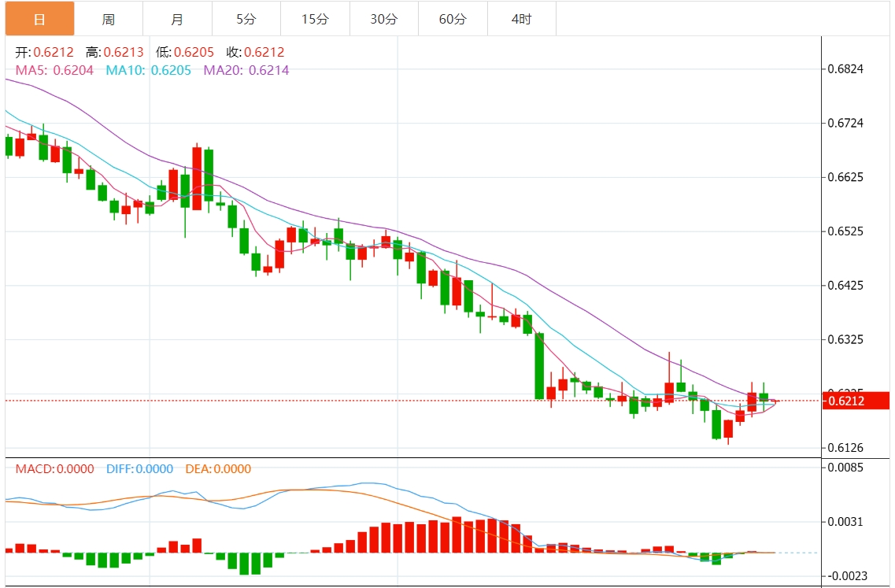This screenshot has width=895, height=588.
Task: Click the 0.6525 price axis label
Action: pyautogui.click(x=845, y=231)
